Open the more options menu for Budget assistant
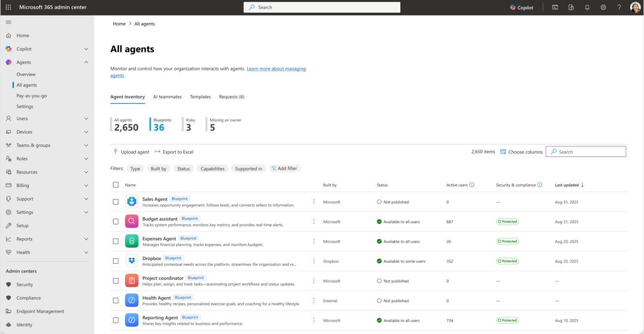The height and width of the screenshot is (334, 644). (x=314, y=222)
